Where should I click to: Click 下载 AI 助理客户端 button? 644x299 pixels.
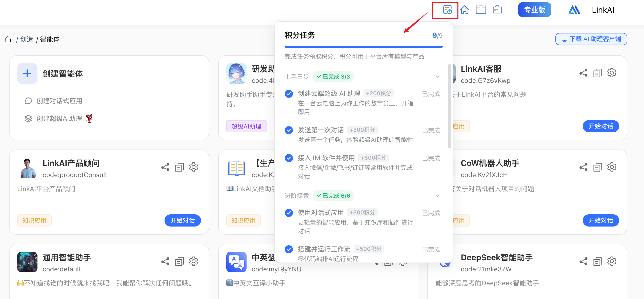(591, 39)
